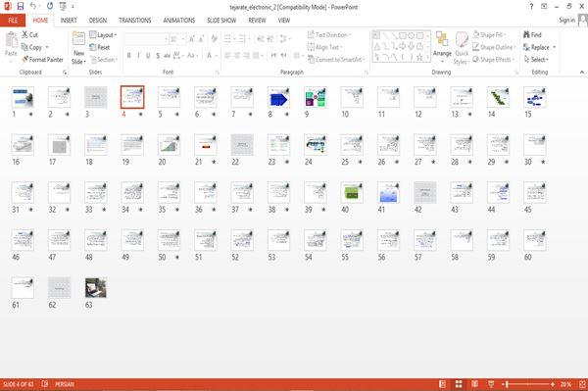Select slide 63 thumbnail

tap(96, 288)
